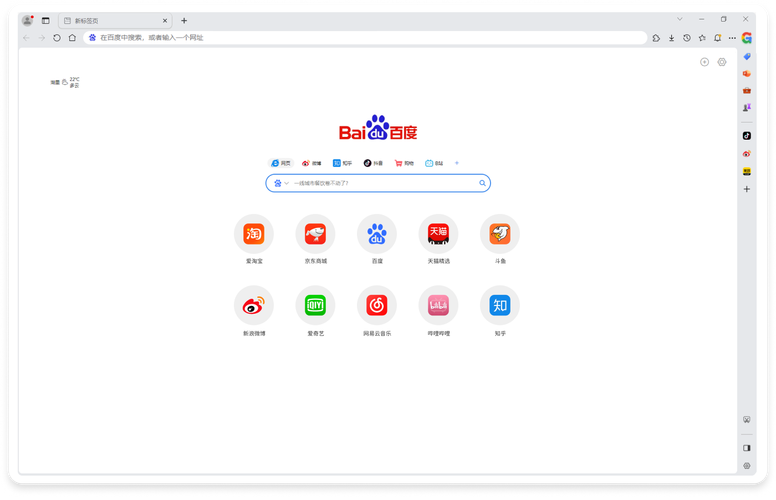This screenshot has width=776, height=500.
Task: Toggle the tab layout panel icon
Action: click(x=46, y=20)
